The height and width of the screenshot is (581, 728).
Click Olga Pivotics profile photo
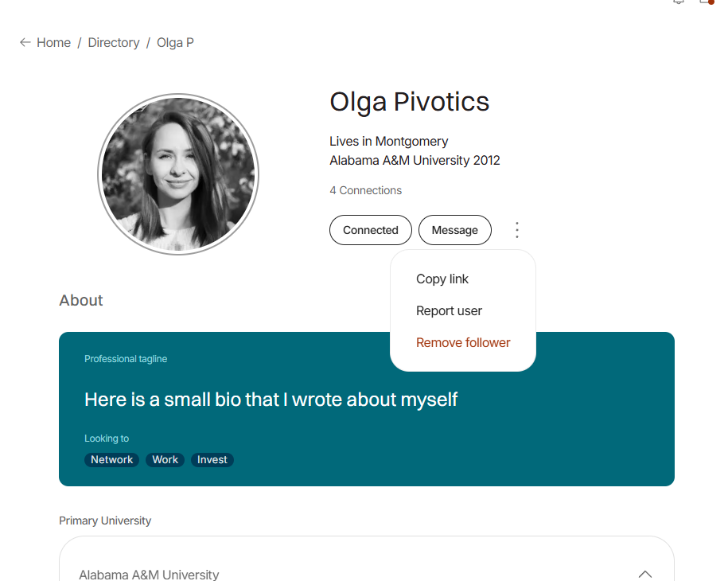coord(178,174)
